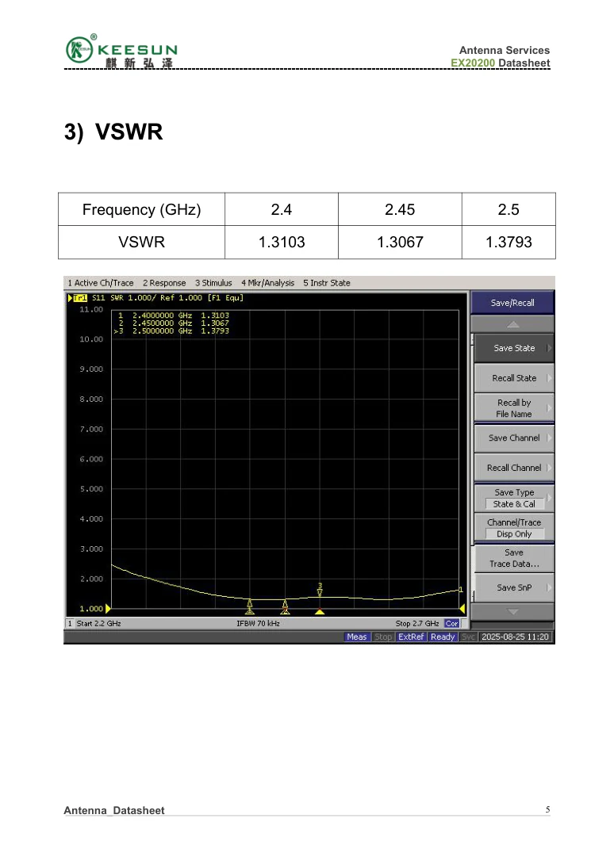Expand the Recall Channel submenu arrow
The height and width of the screenshot is (868, 614).
point(549,468)
